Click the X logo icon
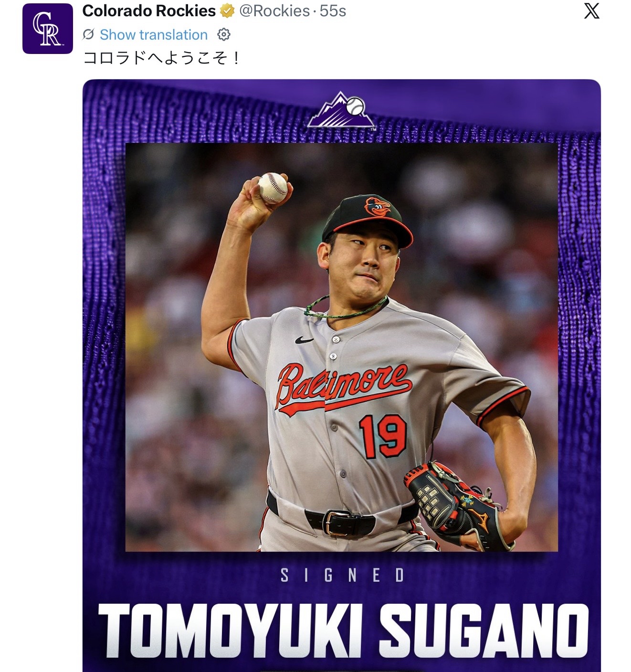The image size is (631, 672). tap(591, 11)
